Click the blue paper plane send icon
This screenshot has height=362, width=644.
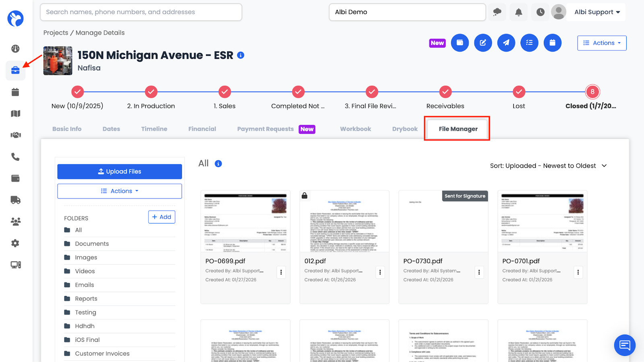506,43
